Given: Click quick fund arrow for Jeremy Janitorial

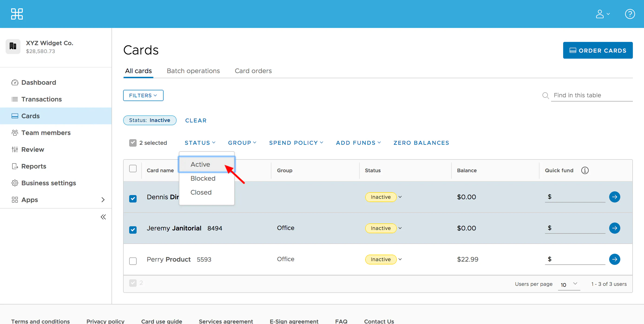Looking at the screenshot, I should click(614, 228).
